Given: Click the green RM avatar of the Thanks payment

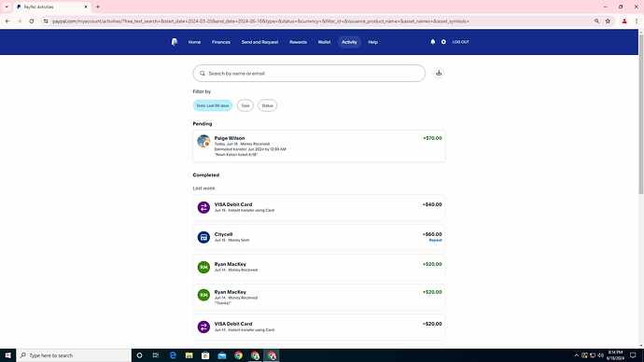Looking at the screenshot, I should pyautogui.click(x=203, y=295).
